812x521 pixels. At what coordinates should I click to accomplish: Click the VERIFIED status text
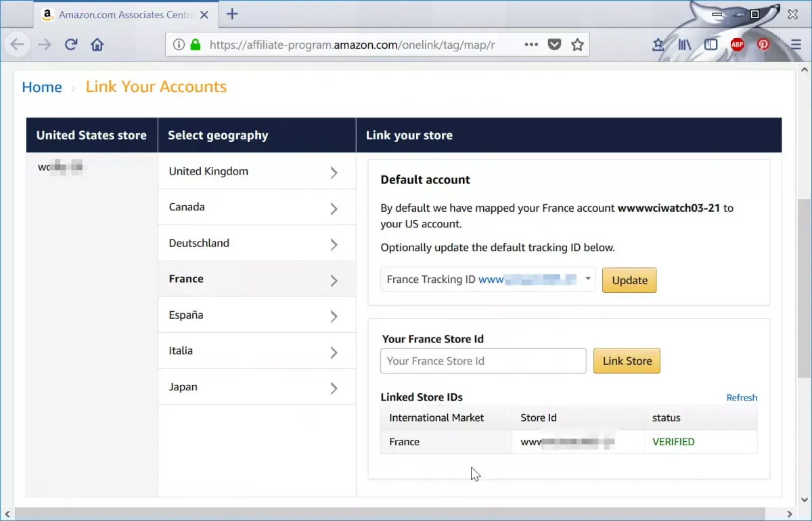[x=673, y=442]
